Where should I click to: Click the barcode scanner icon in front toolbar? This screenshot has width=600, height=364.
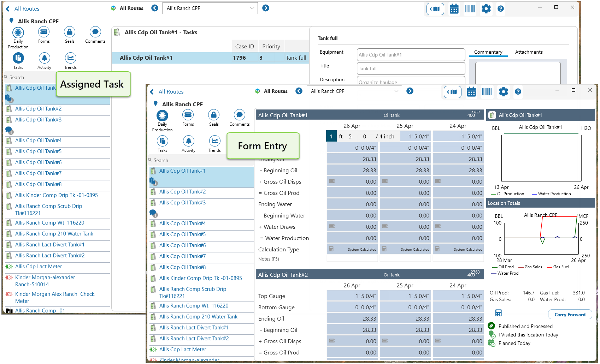click(x=487, y=92)
